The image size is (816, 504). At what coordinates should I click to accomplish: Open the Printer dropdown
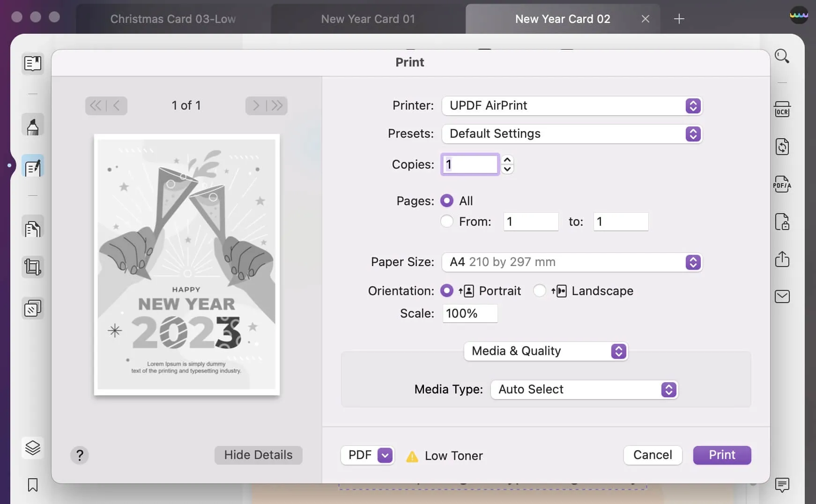[571, 106]
